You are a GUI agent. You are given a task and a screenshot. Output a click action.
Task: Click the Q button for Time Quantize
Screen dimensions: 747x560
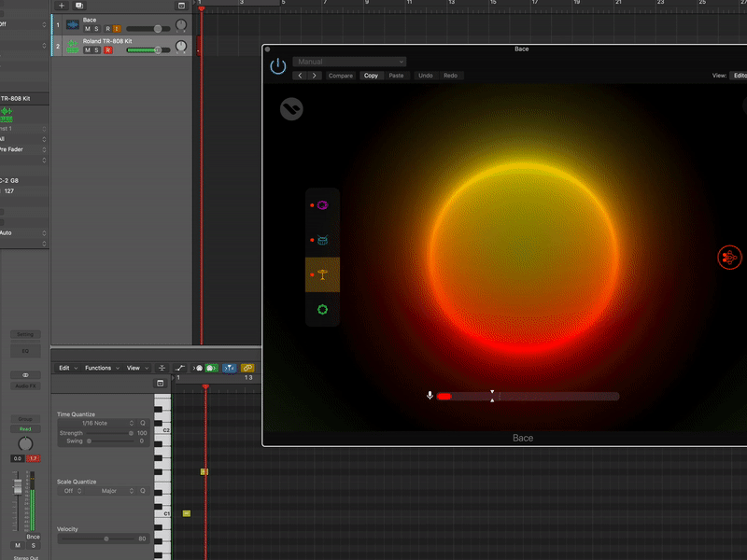[x=143, y=423]
